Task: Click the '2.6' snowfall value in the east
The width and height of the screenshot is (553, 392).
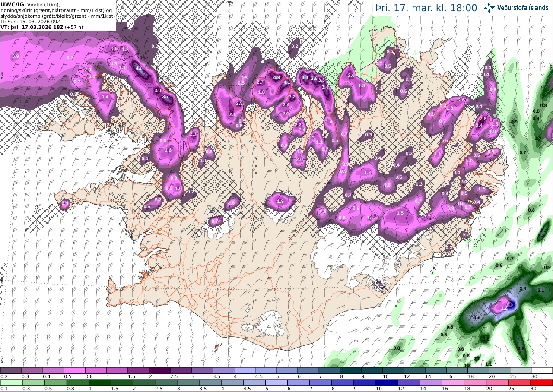Action: [483, 119]
